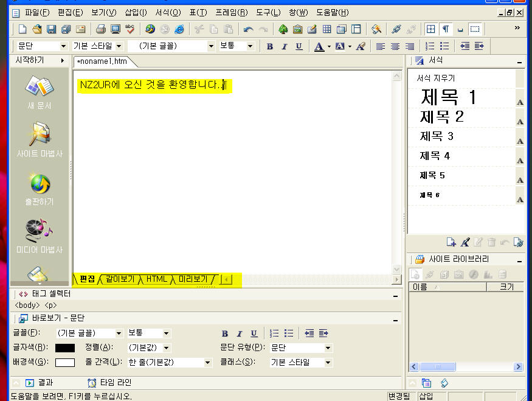Image resolution: width=532 pixels, height=401 pixels.
Task: Click the eyedropper A icon in the 서식 panel
Action: pyautogui.click(x=465, y=242)
